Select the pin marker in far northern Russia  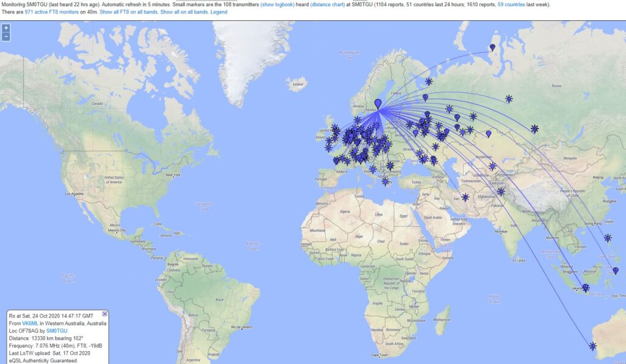492,48
